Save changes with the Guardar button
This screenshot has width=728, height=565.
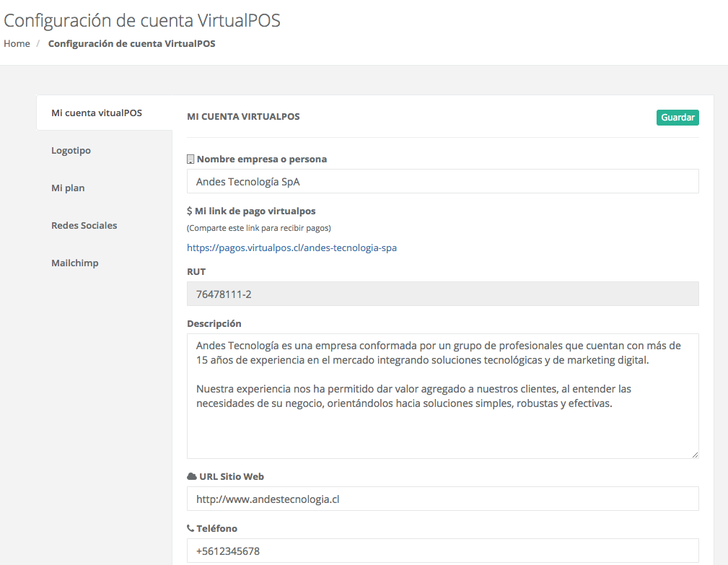677,118
